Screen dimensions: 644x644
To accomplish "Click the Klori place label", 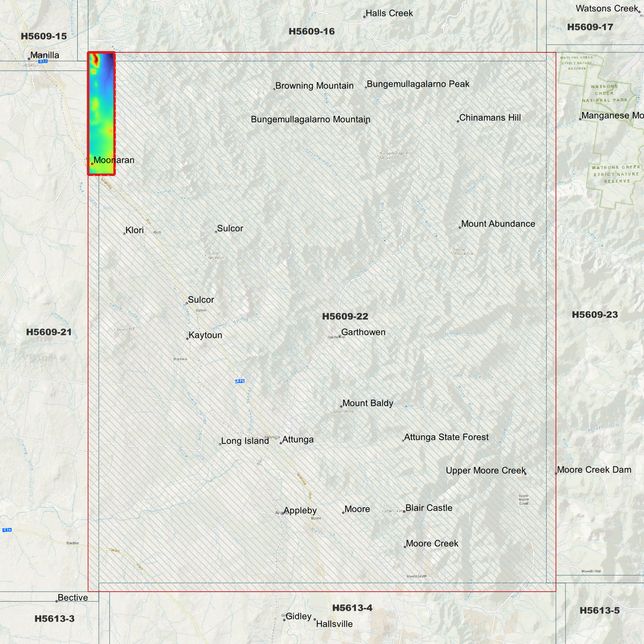I will [x=134, y=230].
